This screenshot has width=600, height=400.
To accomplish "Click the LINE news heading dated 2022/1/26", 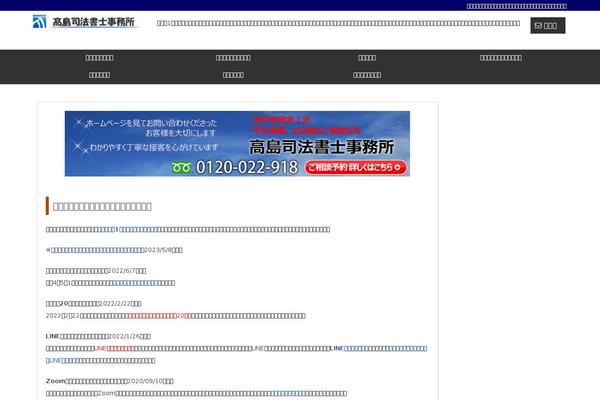I will pos(98,336).
